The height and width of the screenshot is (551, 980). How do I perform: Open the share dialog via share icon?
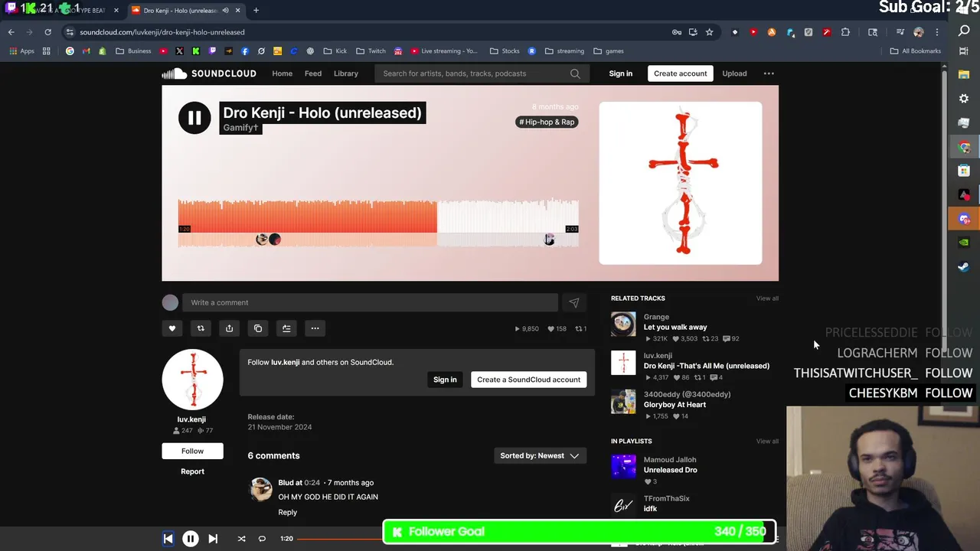coord(229,328)
